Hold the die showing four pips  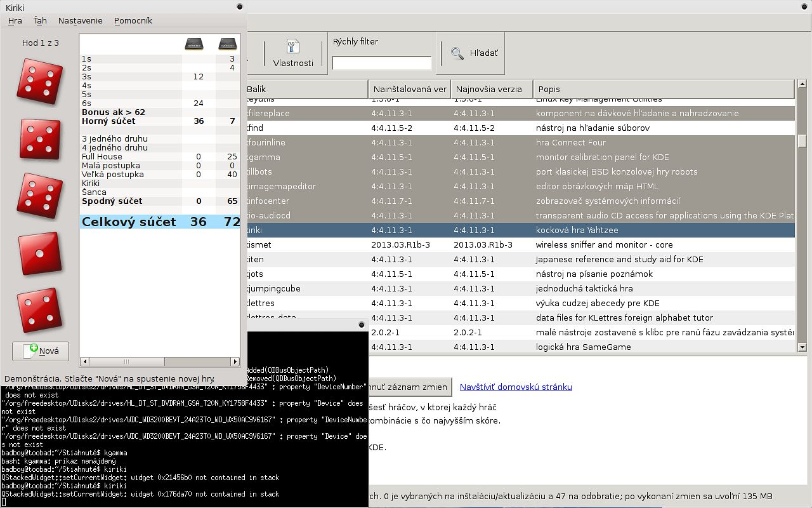[40, 311]
